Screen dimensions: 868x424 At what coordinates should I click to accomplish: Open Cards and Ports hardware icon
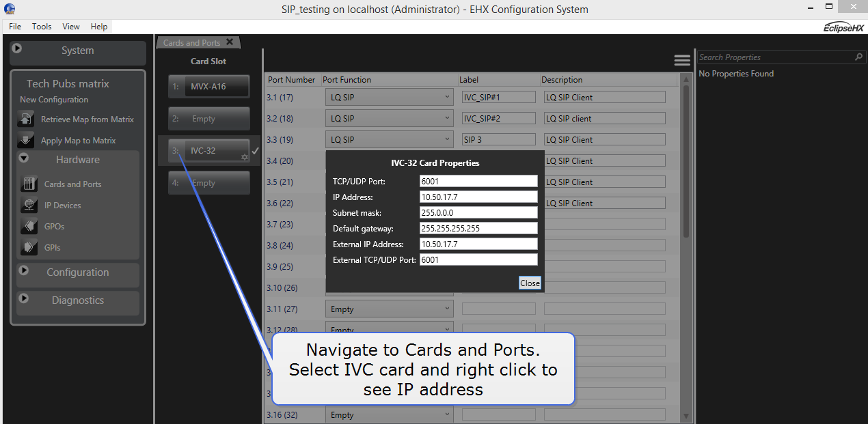pos(29,184)
